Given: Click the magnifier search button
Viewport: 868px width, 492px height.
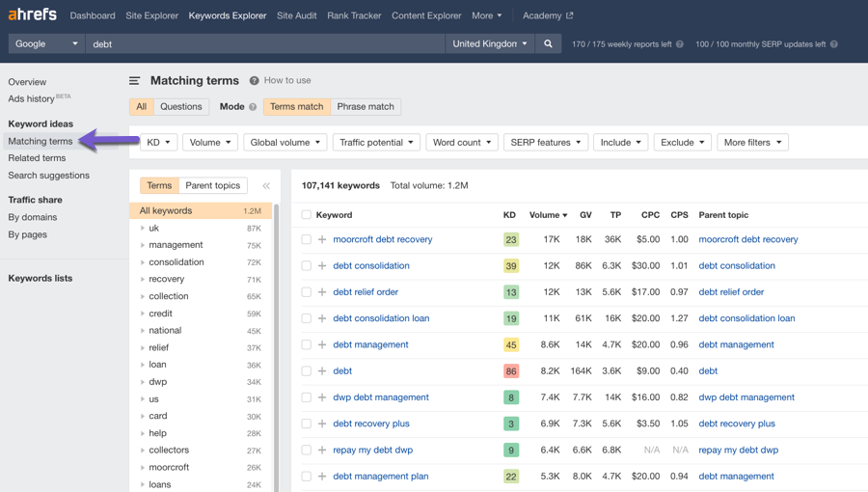Looking at the screenshot, I should click(548, 43).
